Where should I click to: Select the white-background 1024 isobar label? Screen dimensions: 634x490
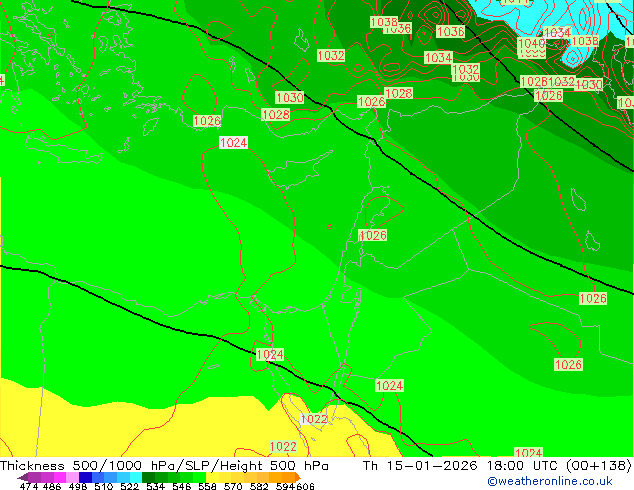pos(233,143)
